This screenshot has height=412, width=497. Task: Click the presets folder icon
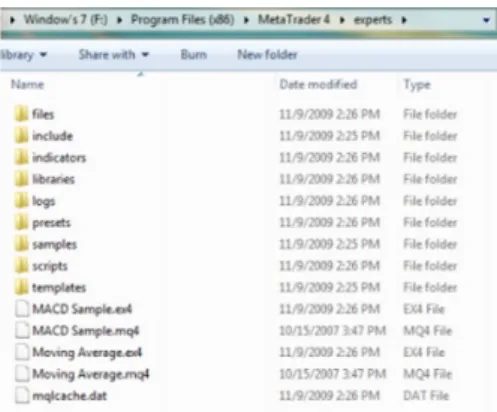21,222
